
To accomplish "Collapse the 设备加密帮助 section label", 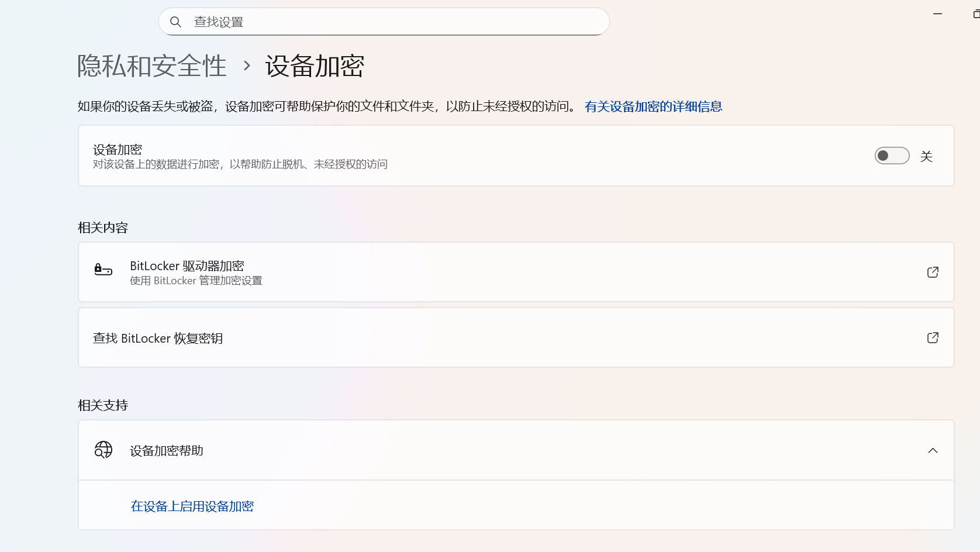I will click(x=167, y=451).
